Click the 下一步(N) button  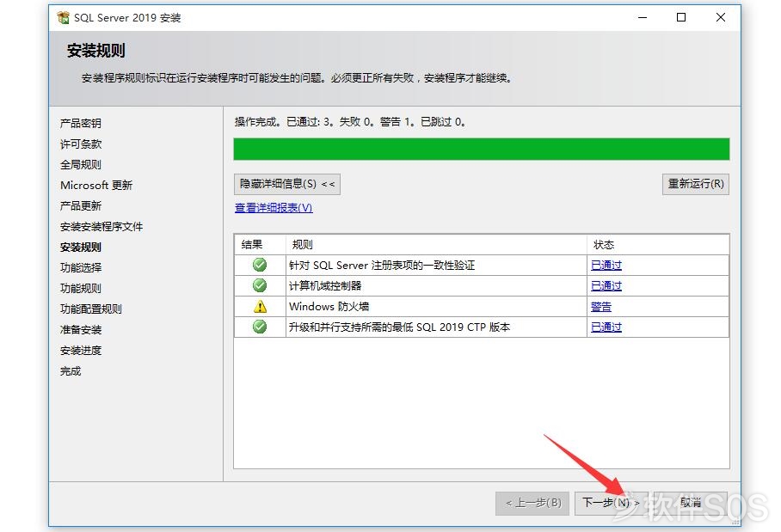click(611, 503)
